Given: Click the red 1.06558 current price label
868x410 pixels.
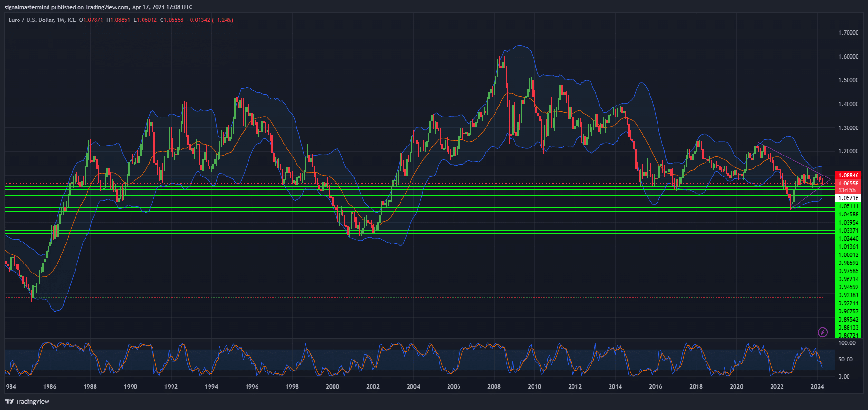Looking at the screenshot, I should (848, 184).
